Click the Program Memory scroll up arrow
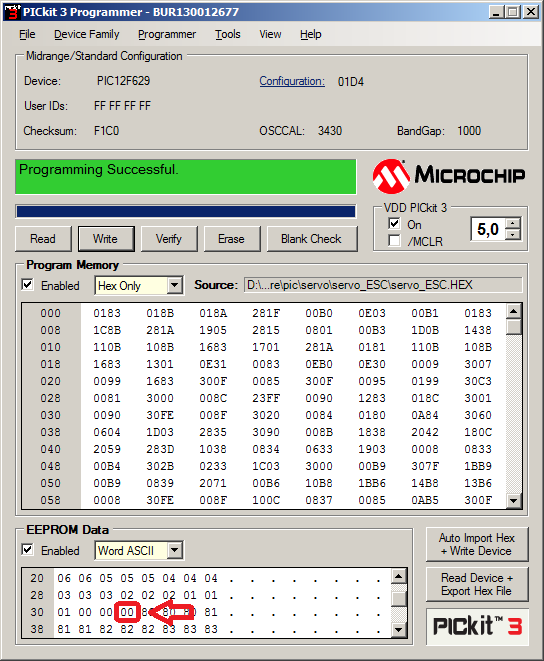Screen dimensions: 544x661 coord(513,312)
